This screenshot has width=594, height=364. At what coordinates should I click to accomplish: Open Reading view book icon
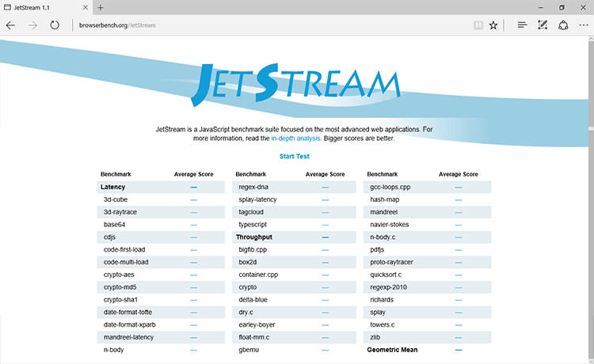pos(478,25)
